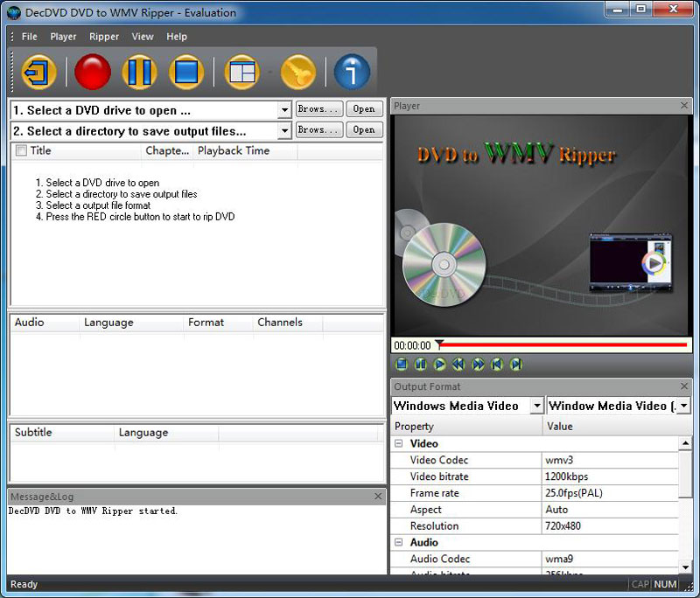This screenshot has height=598, width=700.
Task: Click the NUM status bar indicator
Action: pos(665,584)
